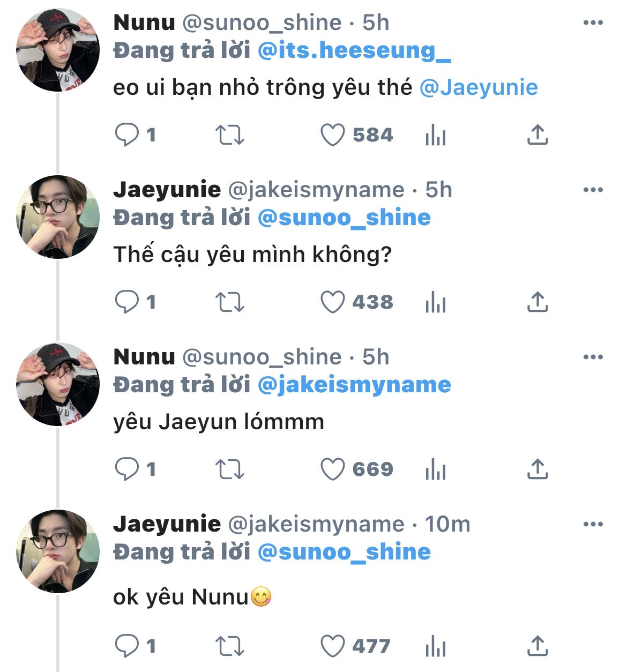
Task: Like the 'Thế cậu yêu mình không?' tweet
Action: [332, 302]
